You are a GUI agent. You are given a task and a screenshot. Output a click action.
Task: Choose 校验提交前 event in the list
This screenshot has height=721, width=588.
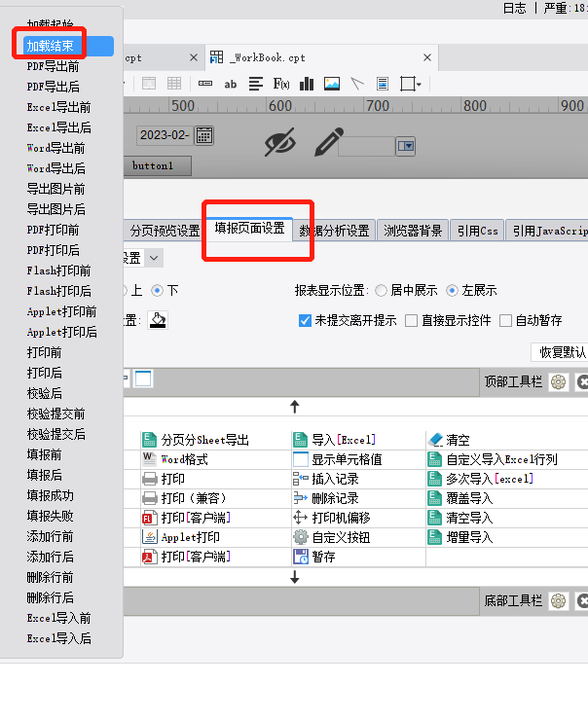click(55, 414)
